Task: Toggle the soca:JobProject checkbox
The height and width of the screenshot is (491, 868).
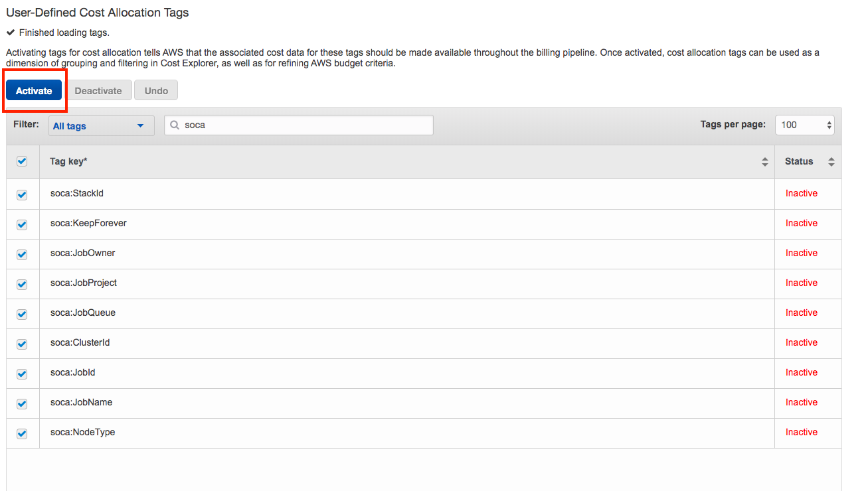Action: pos(22,284)
